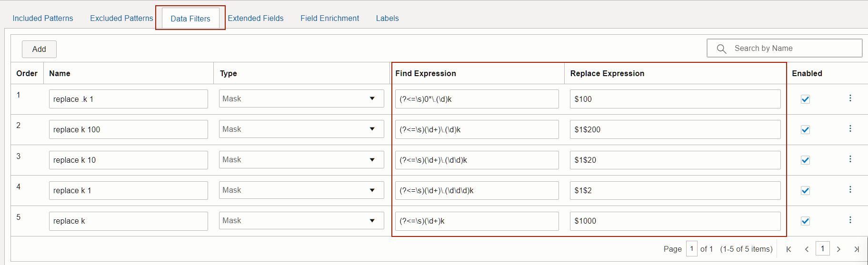Click the Replace Expression column header
Viewport: 868px width, 265px height.
607,73
